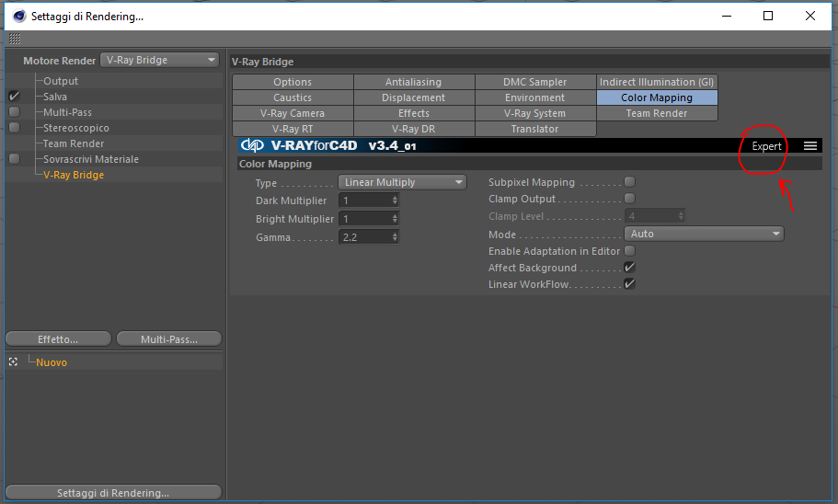Viewport: 838px width, 504px height.
Task: Select the Nuovo render setting
Action: [52, 361]
